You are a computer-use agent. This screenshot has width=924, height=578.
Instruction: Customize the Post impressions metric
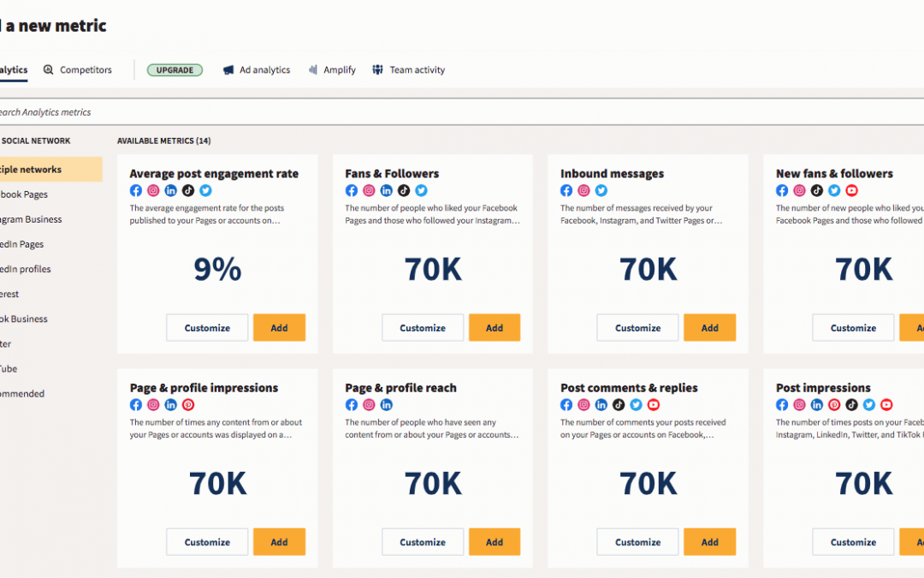pyautogui.click(x=853, y=541)
